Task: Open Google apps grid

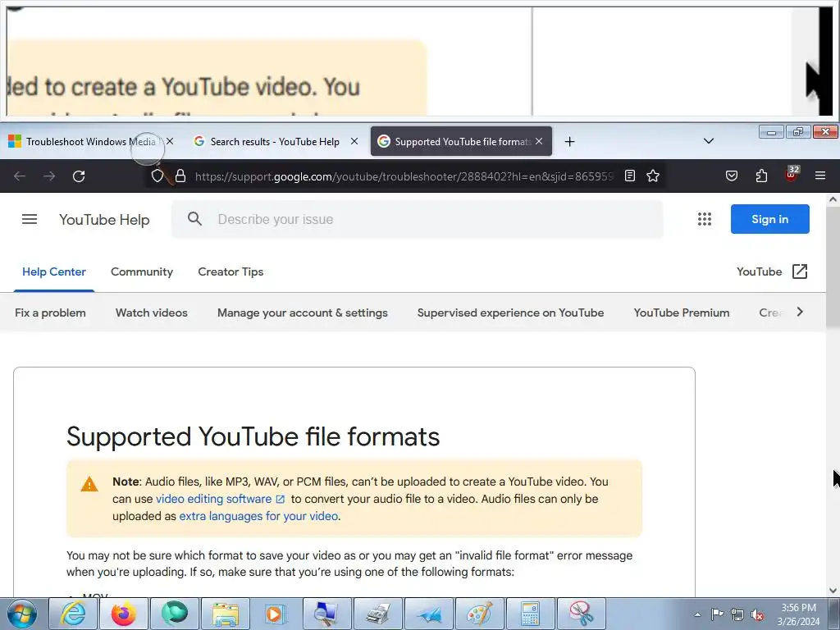Action: click(705, 219)
